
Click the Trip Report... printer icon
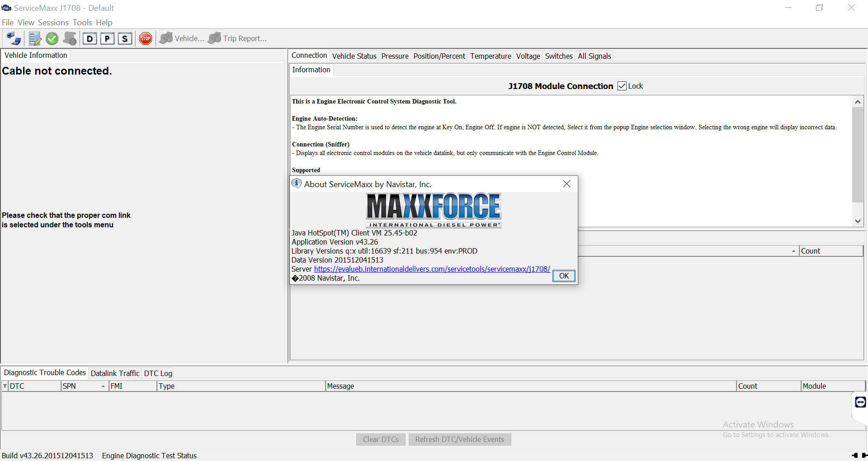coord(215,38)
